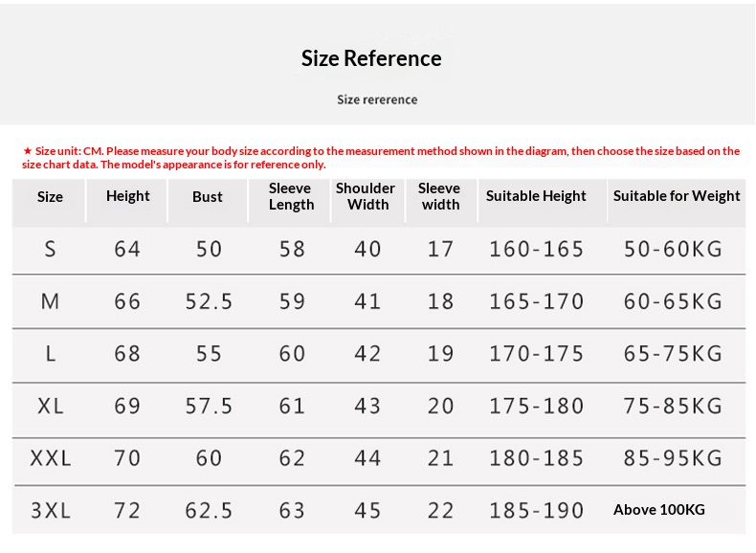Click the Sleeve Length column header
The width and height of the screenshot is (756, 553).
[291, 196]
